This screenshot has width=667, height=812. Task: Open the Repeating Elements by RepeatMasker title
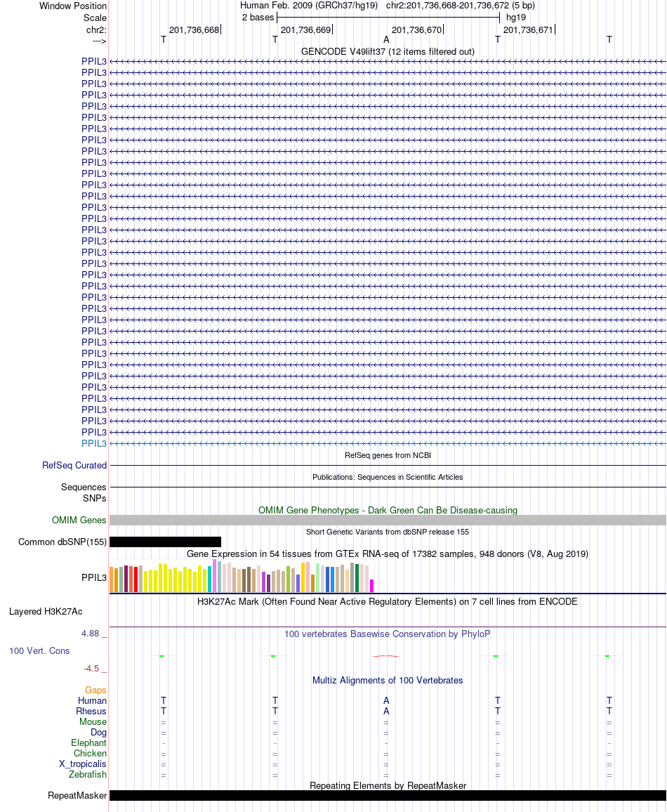tap(388, 785)
